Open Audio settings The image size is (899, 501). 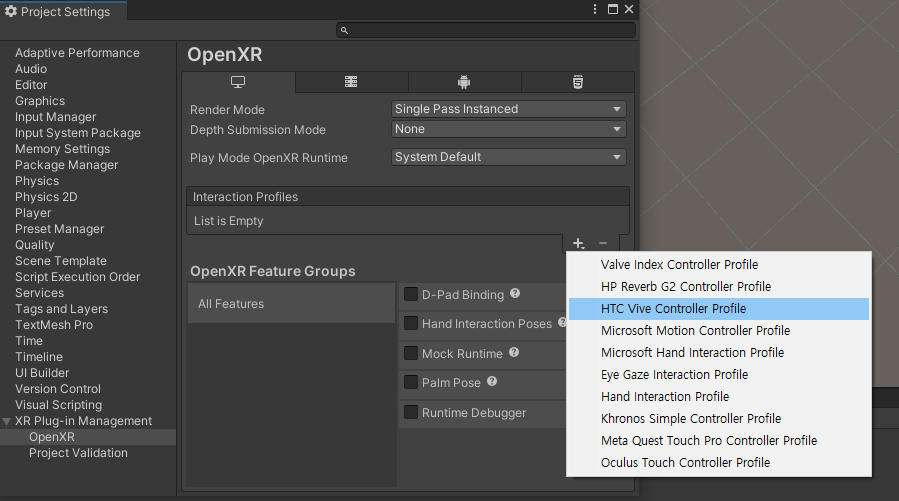(x=31, y=69)
